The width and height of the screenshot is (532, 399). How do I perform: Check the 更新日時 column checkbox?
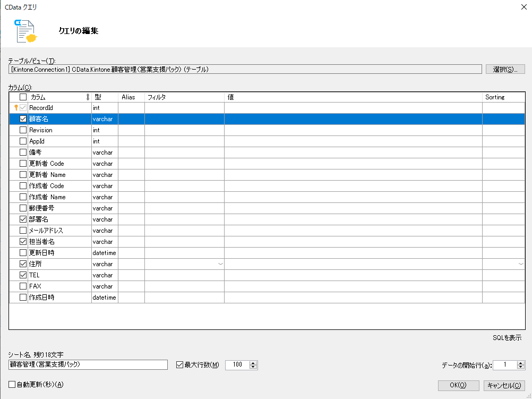pos(23,253)
